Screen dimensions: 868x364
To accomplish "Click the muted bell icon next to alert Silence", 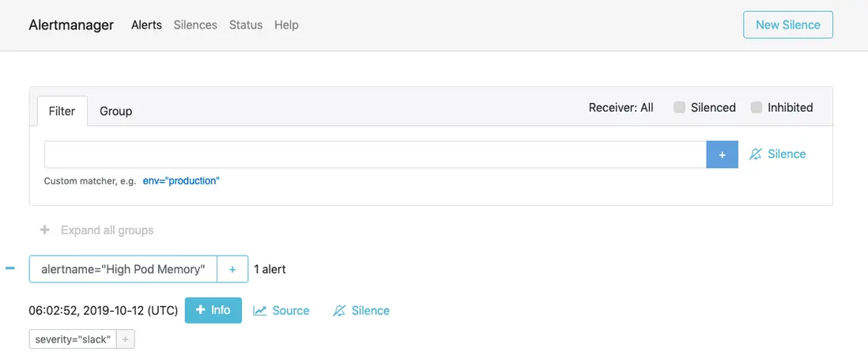I will 339,311.
